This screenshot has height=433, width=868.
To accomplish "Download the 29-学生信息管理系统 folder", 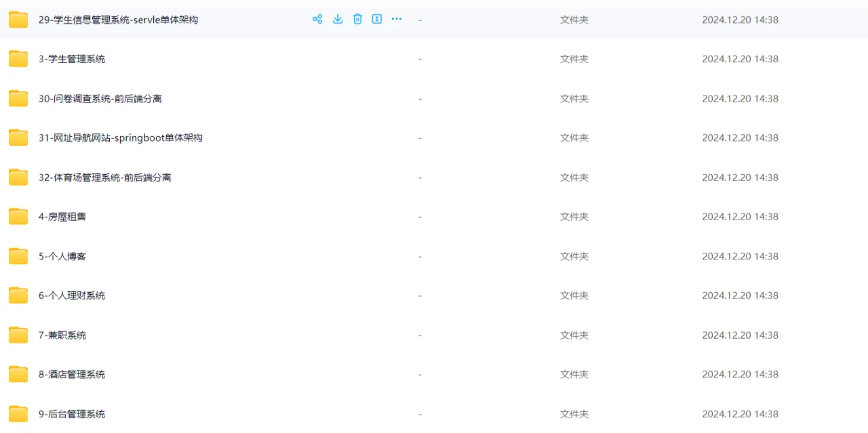I will coord(337,19).
